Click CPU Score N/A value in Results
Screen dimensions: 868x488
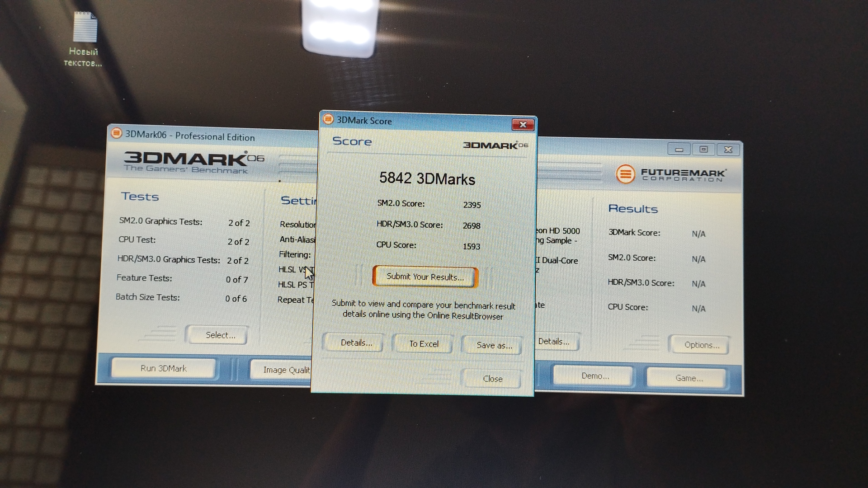pyautogui.click(x=698, y=309)
